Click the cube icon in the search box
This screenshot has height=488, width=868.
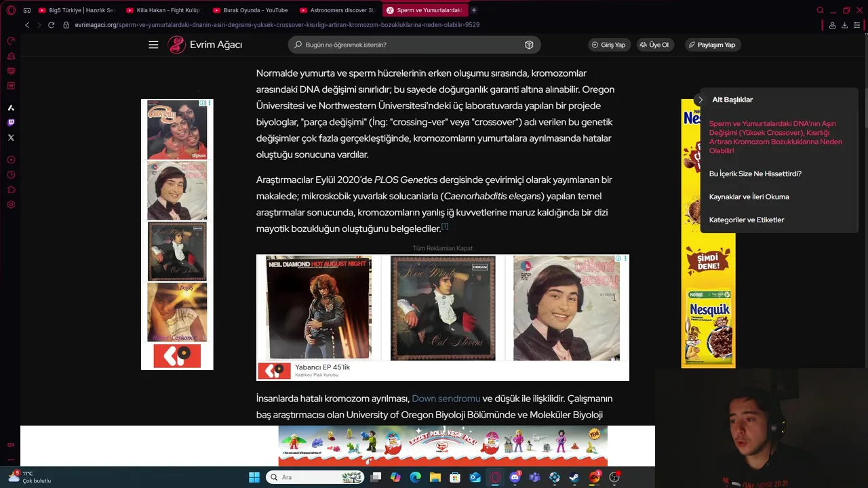pos(529,45)
